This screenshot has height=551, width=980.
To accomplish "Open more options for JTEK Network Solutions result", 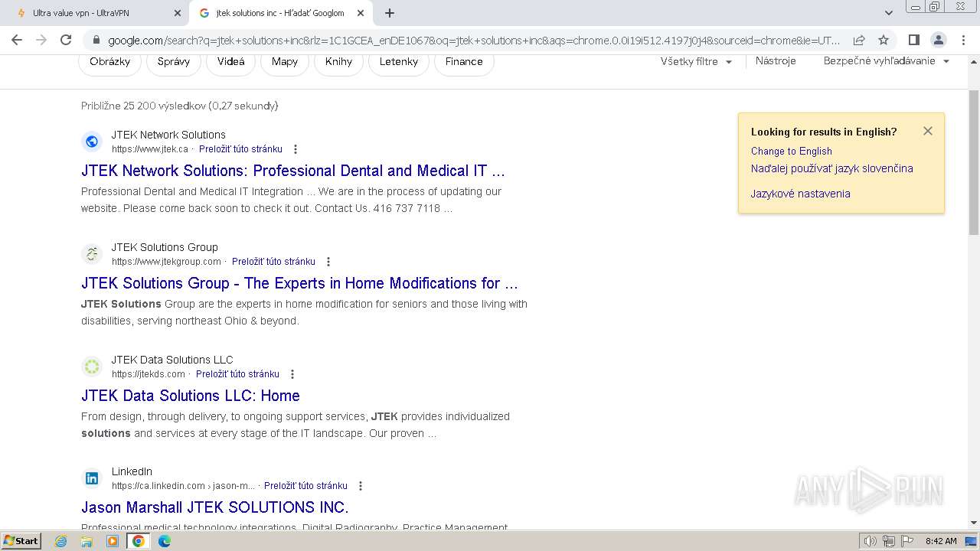I will click(296, 149).
